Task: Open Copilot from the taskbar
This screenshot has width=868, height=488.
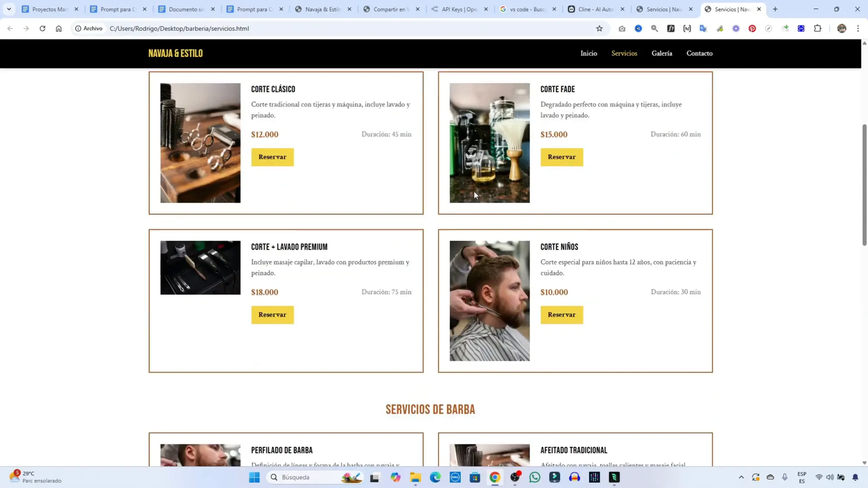Action: click(x=394, y=477)
